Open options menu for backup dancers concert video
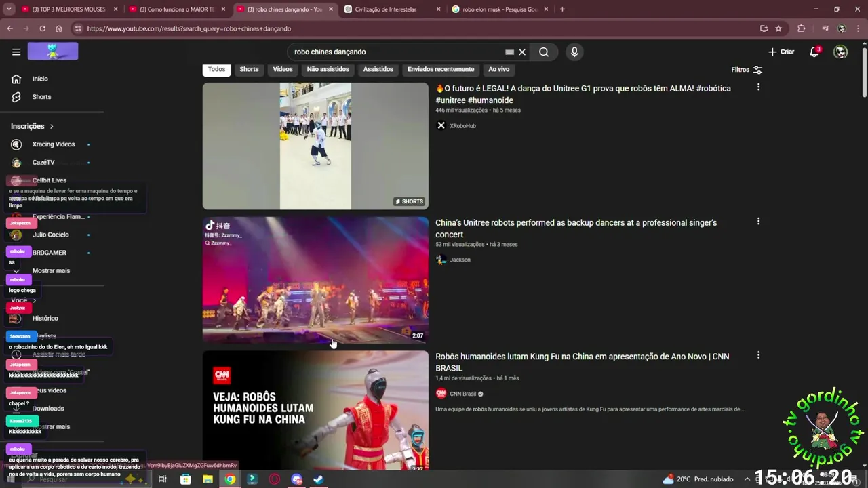 [x=758, y=222]
